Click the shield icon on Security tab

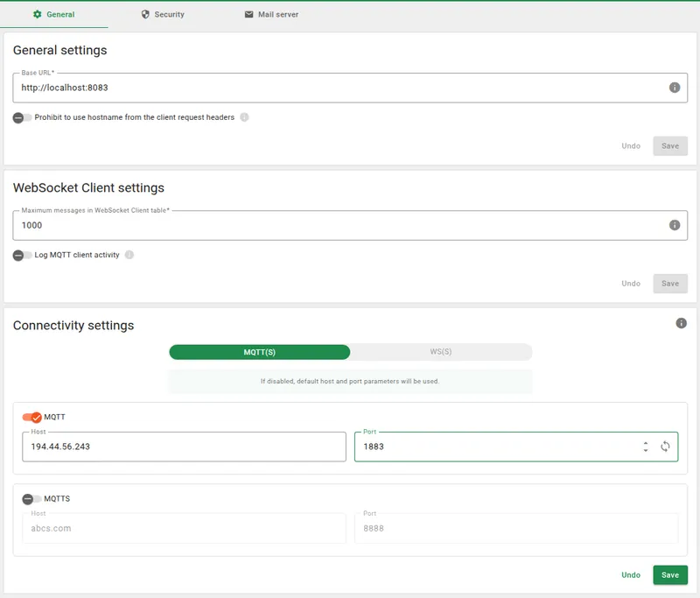(145, 14)
